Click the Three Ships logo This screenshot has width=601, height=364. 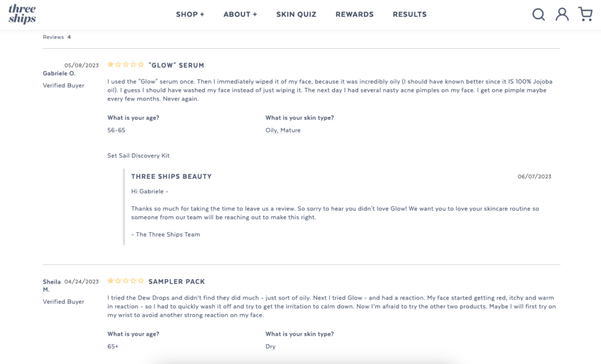[22, 14]
